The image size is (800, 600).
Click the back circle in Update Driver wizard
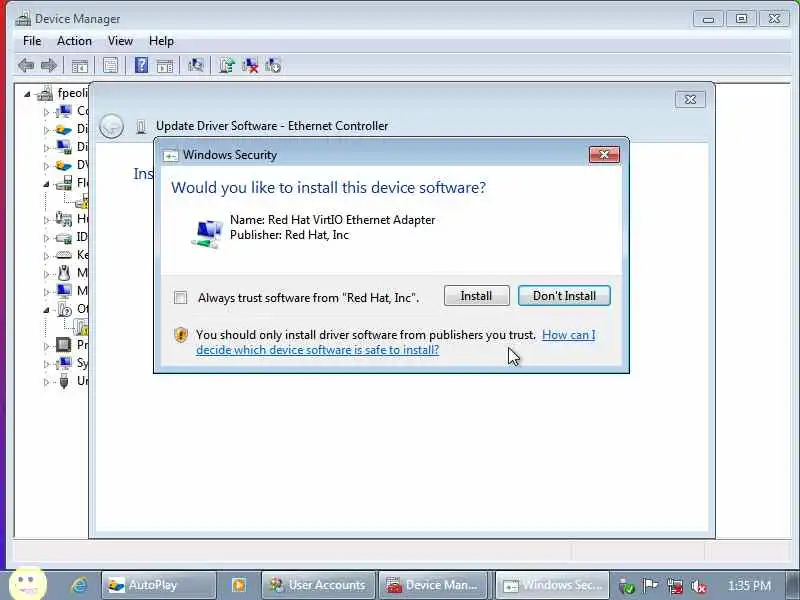111,126
